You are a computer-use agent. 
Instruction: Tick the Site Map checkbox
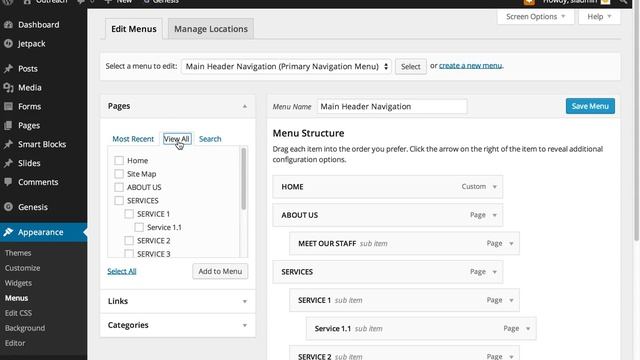119,174
